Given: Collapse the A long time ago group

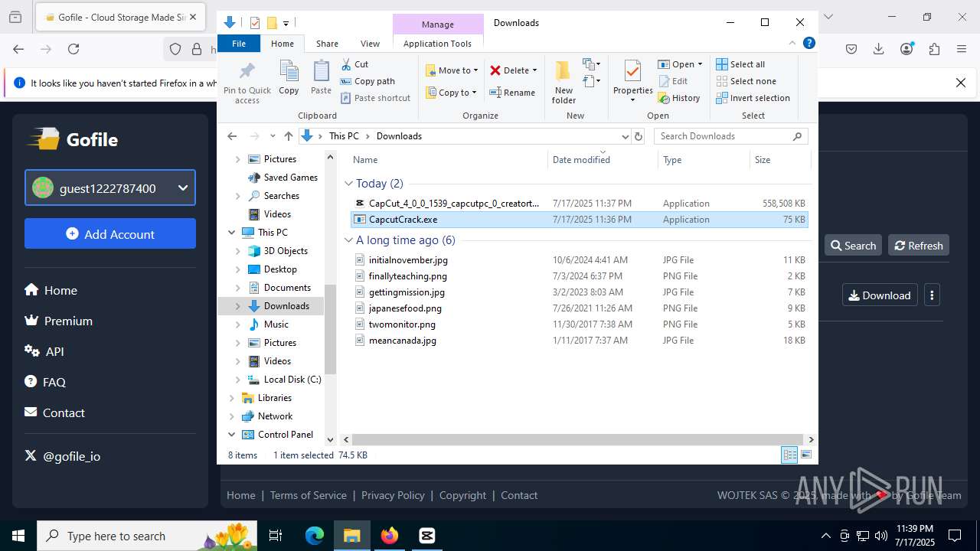Looking at the screenshot, I should (349, 240).
